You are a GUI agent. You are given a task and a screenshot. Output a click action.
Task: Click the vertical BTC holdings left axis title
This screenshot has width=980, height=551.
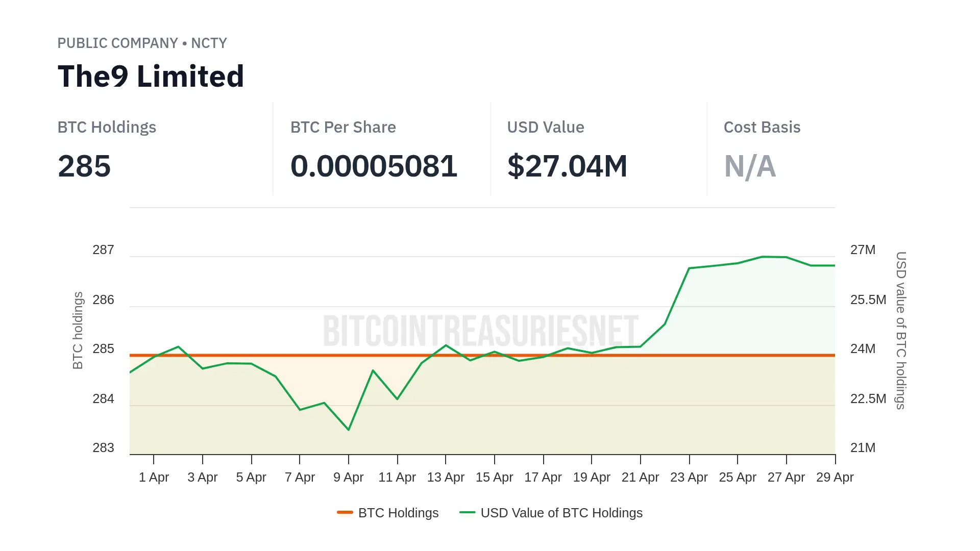pyautogui.click(x=78, y=330)
